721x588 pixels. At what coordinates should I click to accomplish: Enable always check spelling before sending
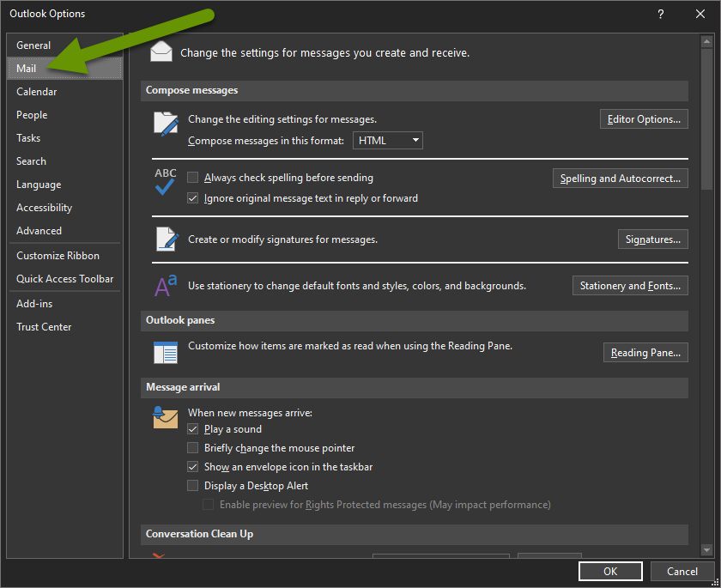(x=192, y=178)
